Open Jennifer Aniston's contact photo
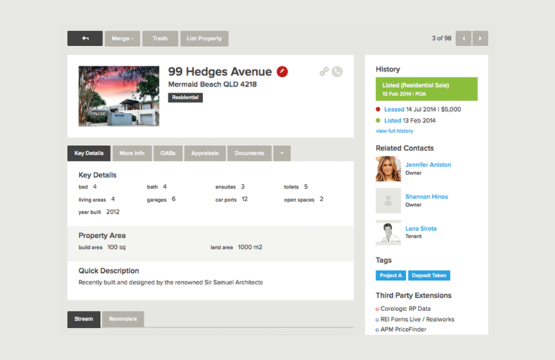Image resolution: width=555 pixels, height=360 pixels. click(x=388, y=169)
